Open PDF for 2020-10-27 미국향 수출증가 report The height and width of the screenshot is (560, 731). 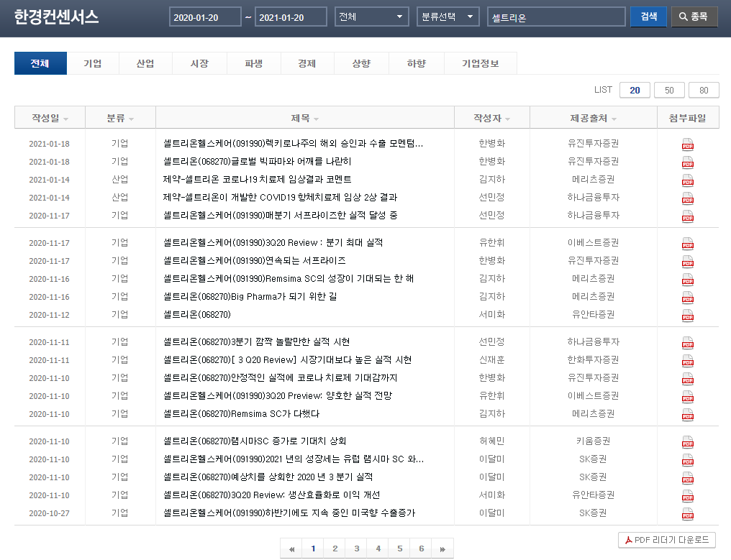coord(687,514)
